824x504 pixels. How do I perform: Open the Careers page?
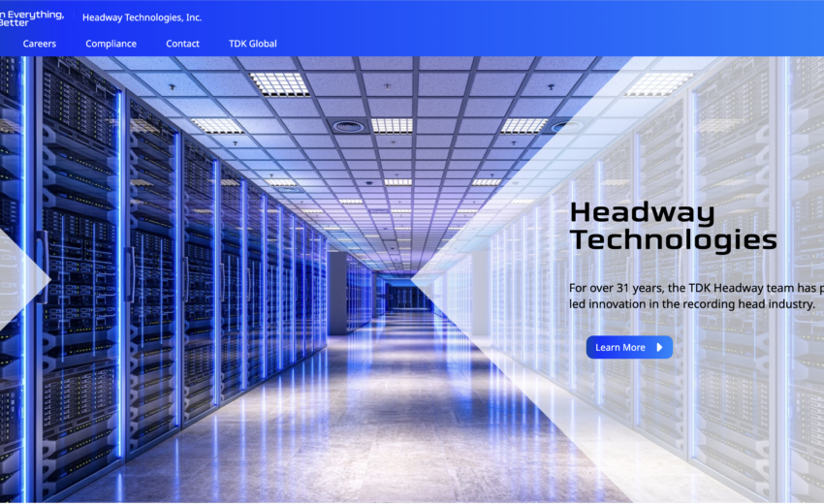(x=40, y=44)
